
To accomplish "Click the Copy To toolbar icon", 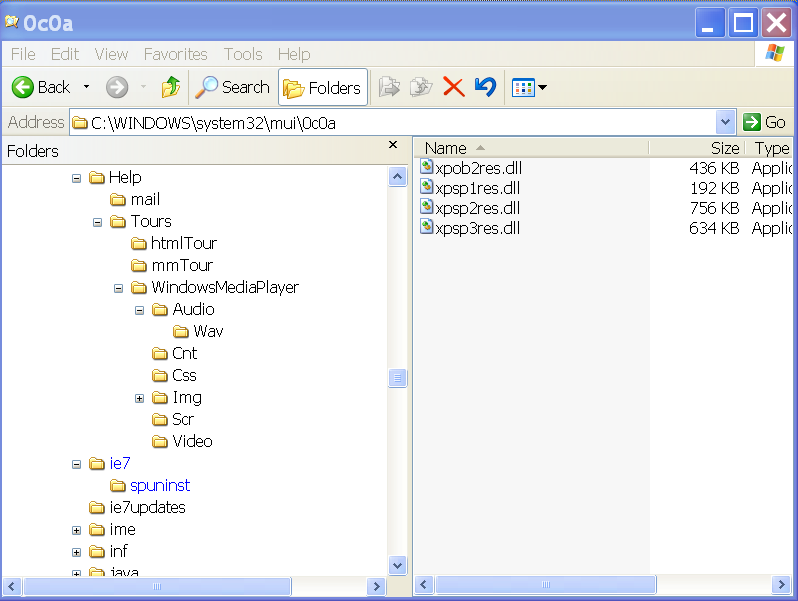I will (x=421, y=87).
